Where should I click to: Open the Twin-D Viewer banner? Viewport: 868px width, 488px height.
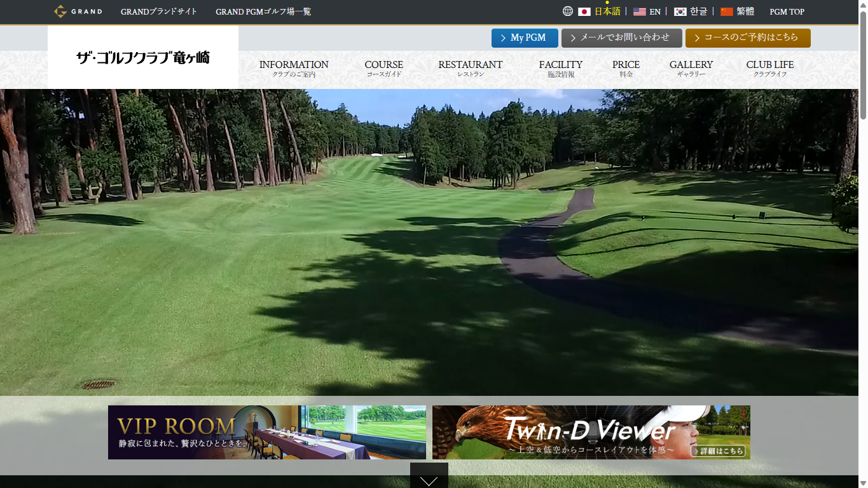click(591, 432)
